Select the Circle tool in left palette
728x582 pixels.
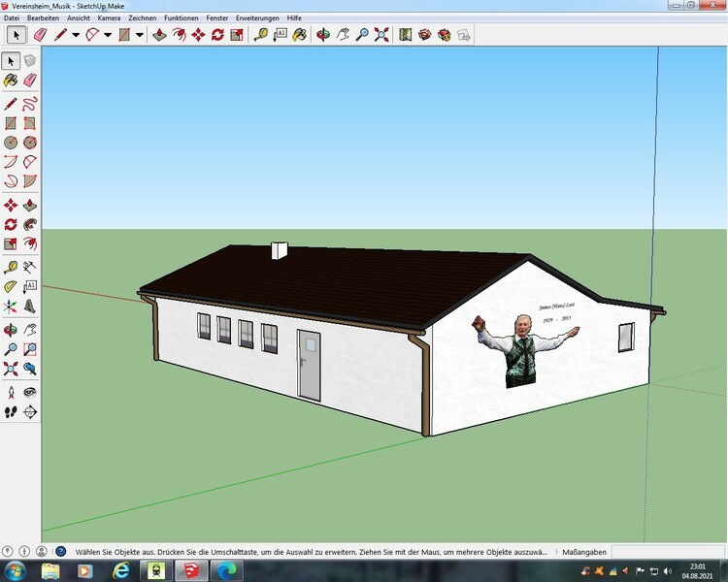point(11,143)
